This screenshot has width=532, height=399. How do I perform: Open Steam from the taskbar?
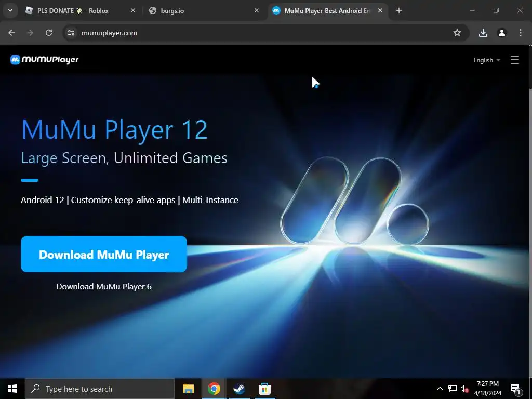point(239,389)
